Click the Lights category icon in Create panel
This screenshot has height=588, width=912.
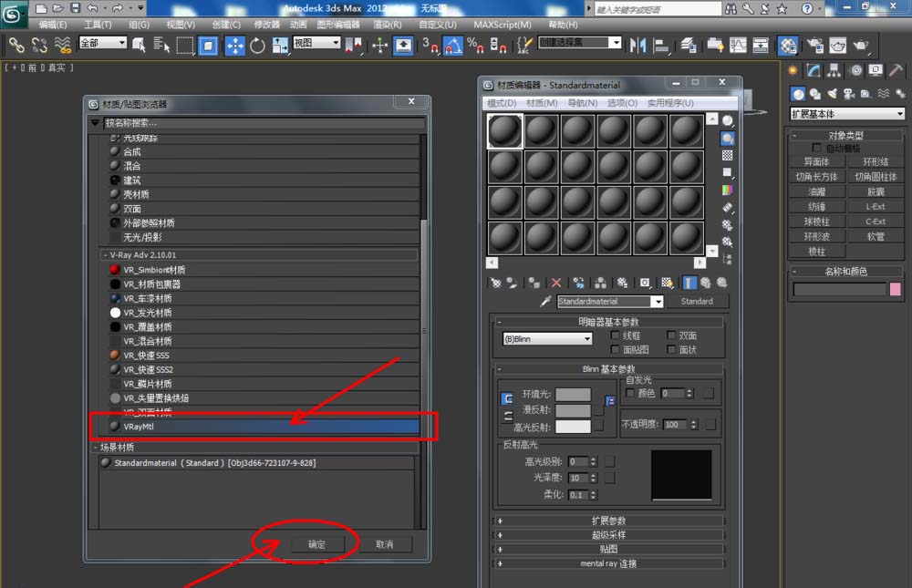coord(831,94)
